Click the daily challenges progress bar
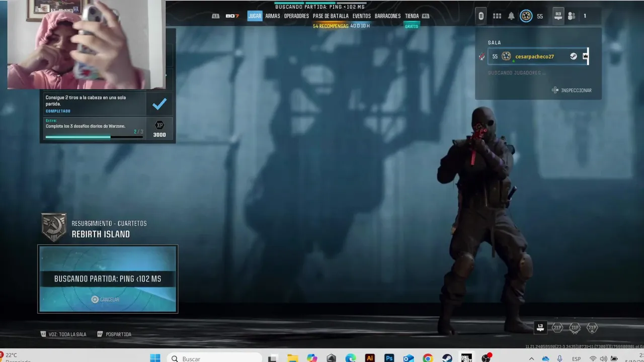Viewport: 644px width, 362px height. tap(95, 137)
